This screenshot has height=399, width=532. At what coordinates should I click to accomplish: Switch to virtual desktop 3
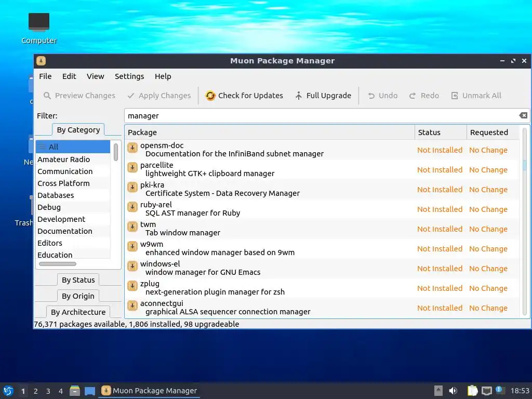[48, 391]
